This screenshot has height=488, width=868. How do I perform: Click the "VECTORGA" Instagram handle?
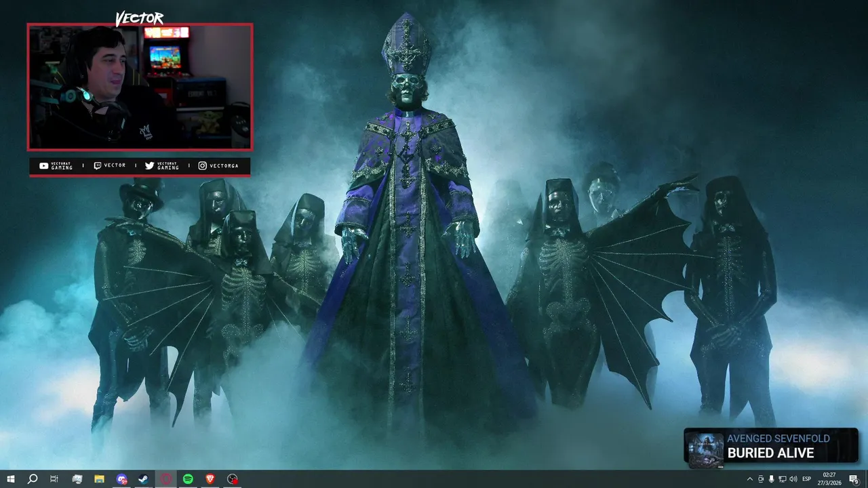tap(224, 166)
